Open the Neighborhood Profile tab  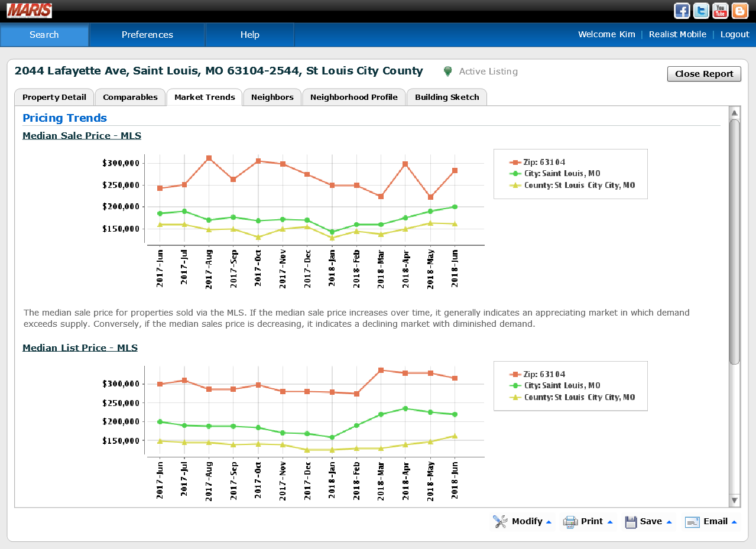(x=353, y=98)
